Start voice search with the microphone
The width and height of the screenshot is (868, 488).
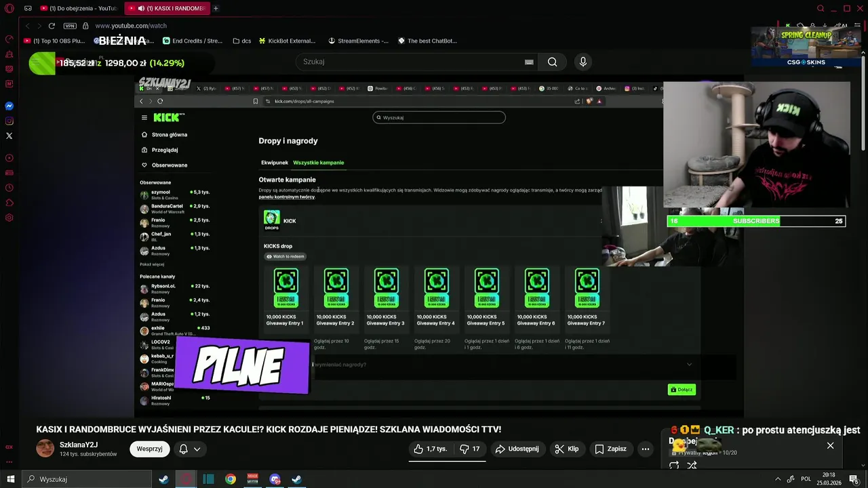coord(583,62)
